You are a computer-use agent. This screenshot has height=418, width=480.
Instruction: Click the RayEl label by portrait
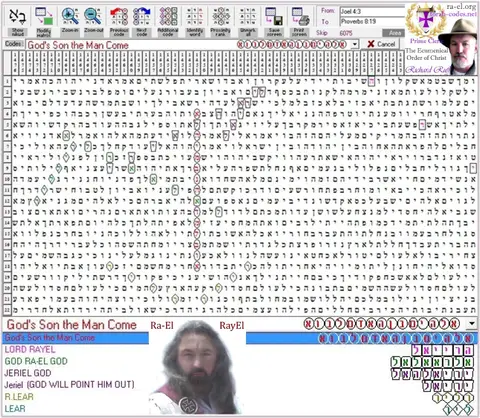[x=232, y=326]
